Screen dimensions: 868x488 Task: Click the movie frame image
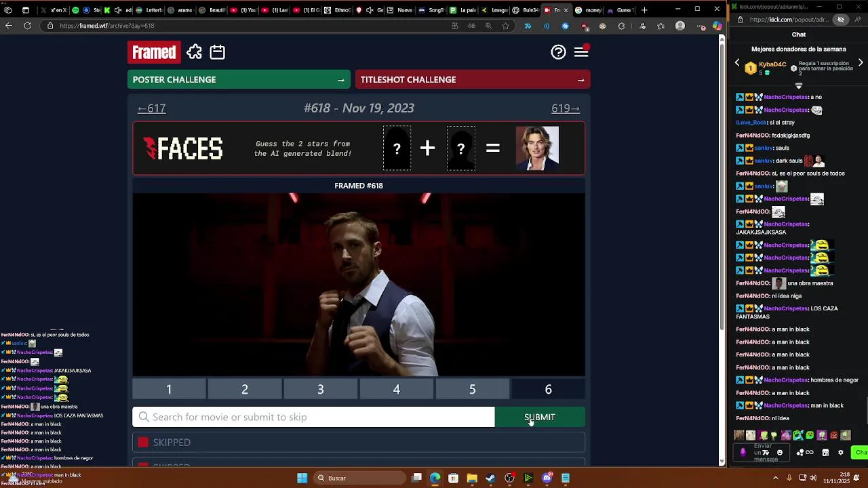point(359,285)
